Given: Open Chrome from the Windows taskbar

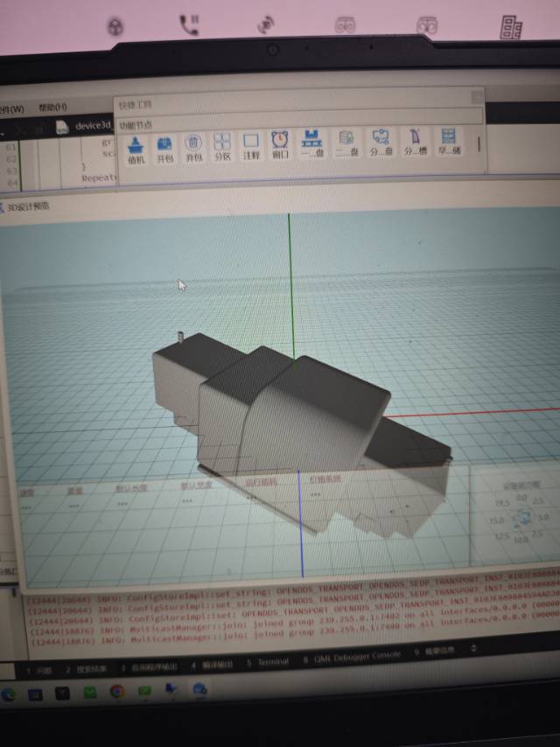Looking at the screenshot, I should pos(117,691).
